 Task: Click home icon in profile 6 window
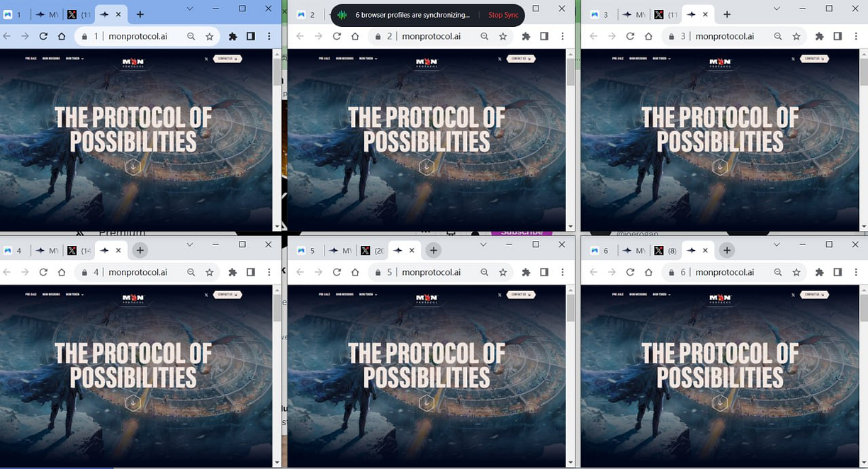(x=648, y=272)
